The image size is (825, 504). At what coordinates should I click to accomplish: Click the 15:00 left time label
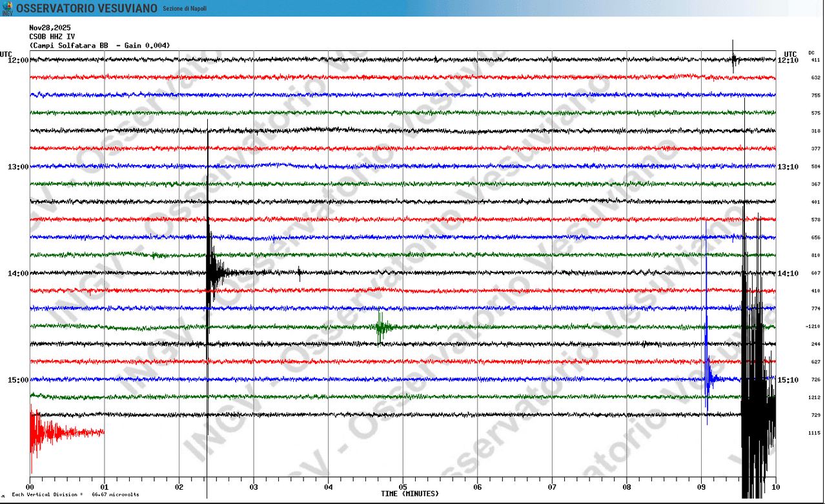(x=17, y=380)
